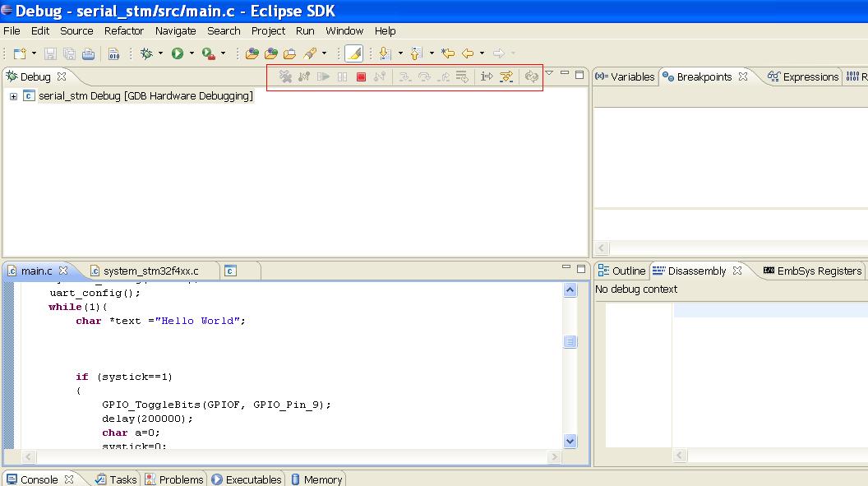Click the Search flashlight toolbar icon
Viewport: 868px width, 486px height.
click(310, 53)
